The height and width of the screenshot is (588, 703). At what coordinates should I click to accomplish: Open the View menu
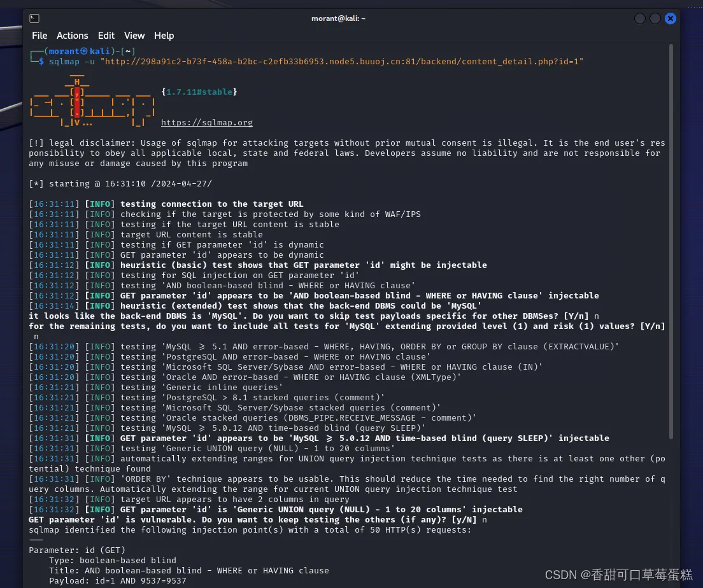(134, 36)
